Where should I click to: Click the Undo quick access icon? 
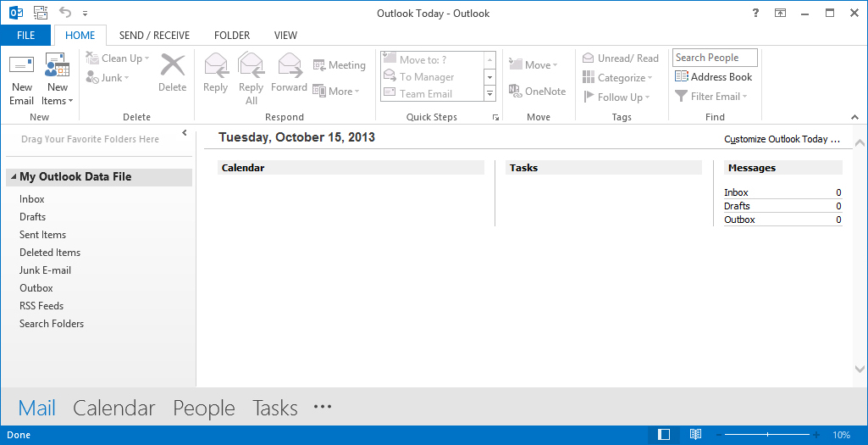coord(64,12)
